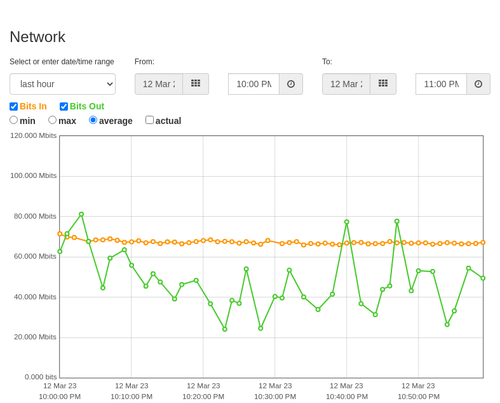Click the 'Bits Out' green label
Image resolution: width=500 pixels, height=403 pixels.
pyautogui.click(x=87, y=106)
